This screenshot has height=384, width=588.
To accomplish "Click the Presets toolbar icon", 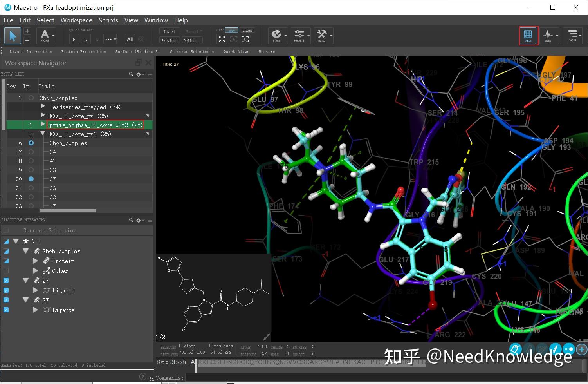I will [x=300, y=35].
